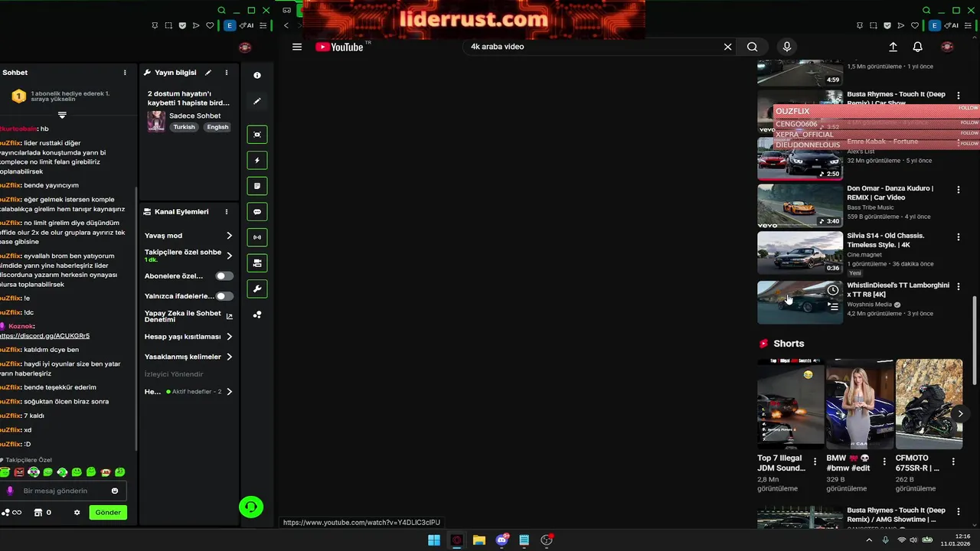Click the note page icon in Kick sidebar

(x=257, y=186)
